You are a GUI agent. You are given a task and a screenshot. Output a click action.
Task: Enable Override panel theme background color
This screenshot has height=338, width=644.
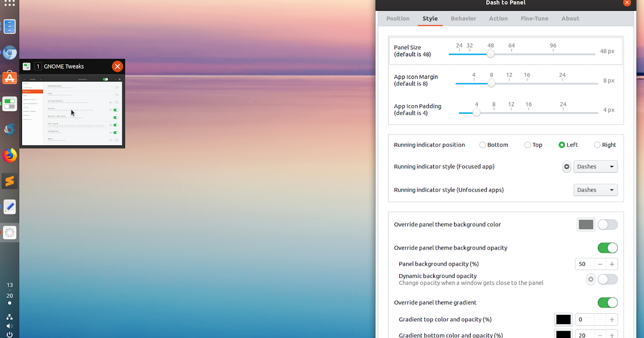pyautogui.click(x=607, y=224)
